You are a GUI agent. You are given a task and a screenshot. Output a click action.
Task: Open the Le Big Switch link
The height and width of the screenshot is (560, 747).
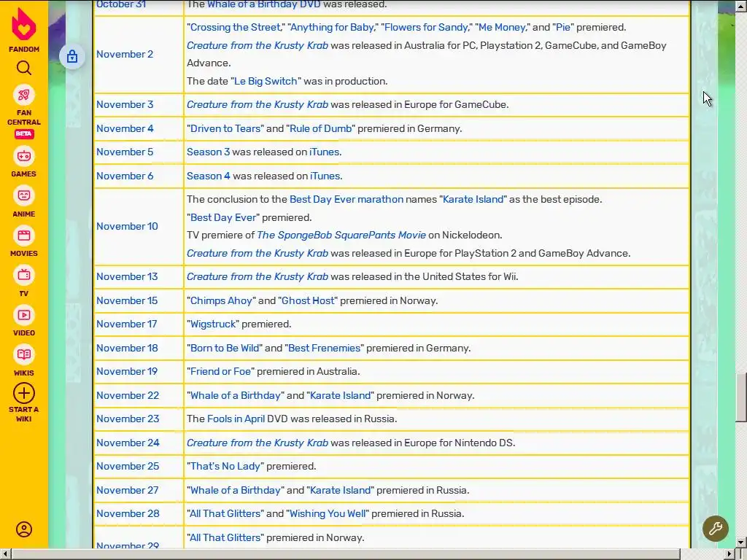(266, 82)
